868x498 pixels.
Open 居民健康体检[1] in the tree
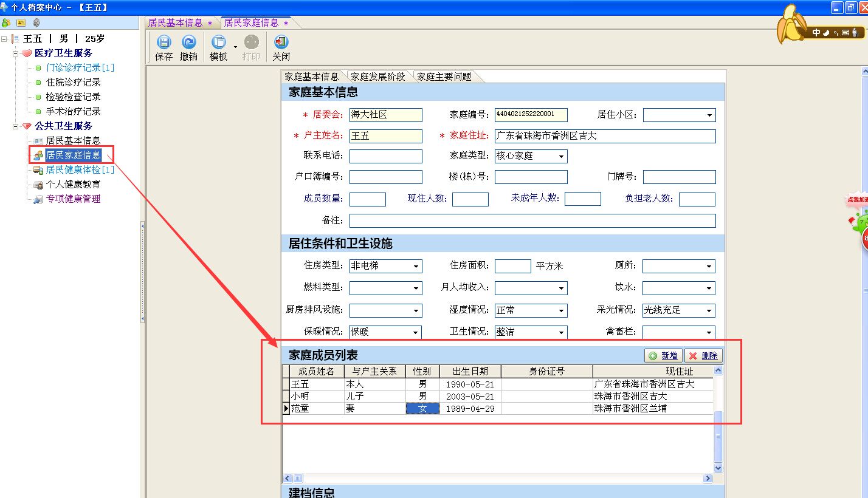tap(80, 170)
